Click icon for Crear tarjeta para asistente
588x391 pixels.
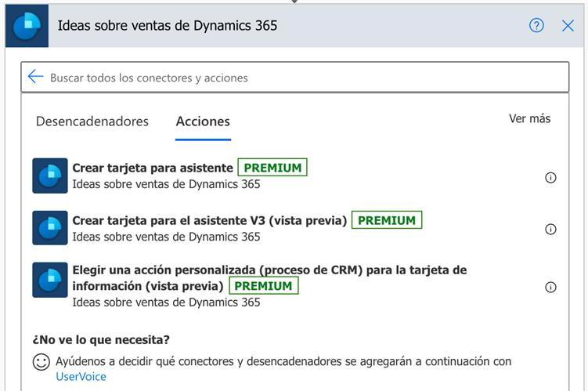tap(50, 176)
